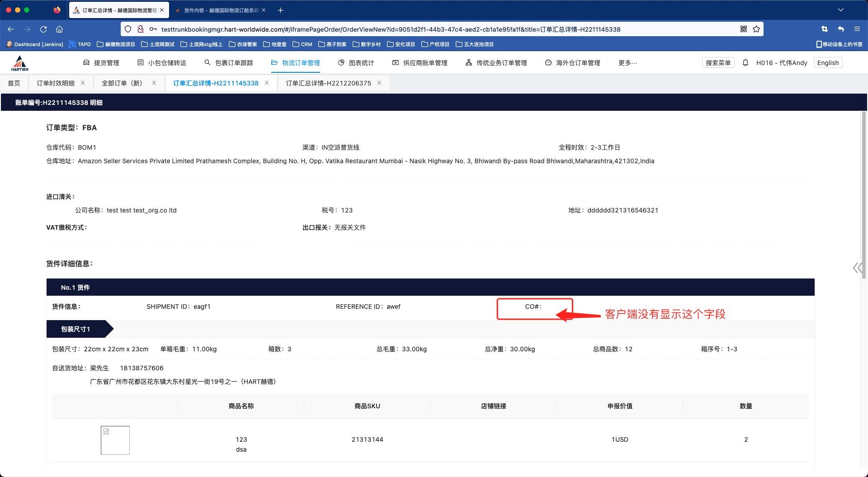Bookmark this page with the star icon

click(x=756, y=29)
